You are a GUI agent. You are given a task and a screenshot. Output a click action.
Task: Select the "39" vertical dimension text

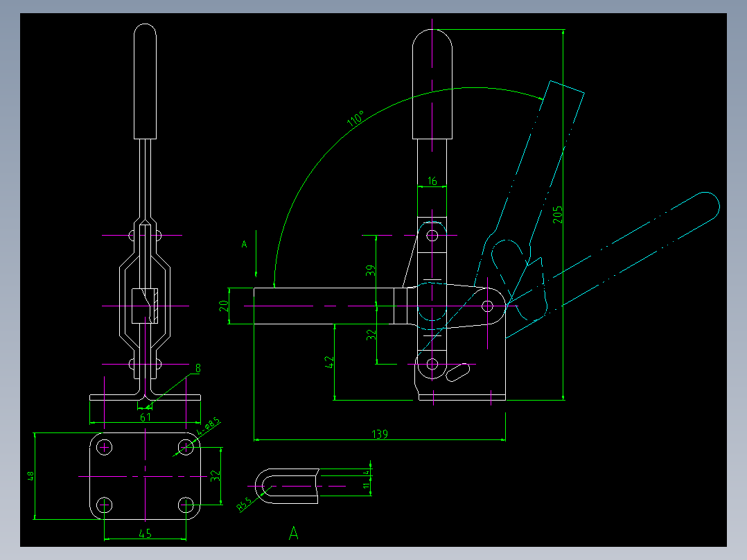coord(371,271)
